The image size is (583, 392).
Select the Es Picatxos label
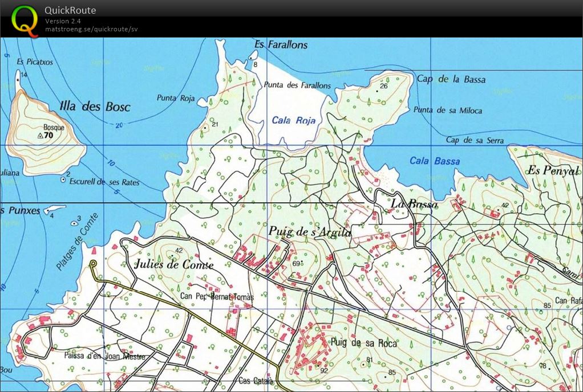[x=35, y=62]
